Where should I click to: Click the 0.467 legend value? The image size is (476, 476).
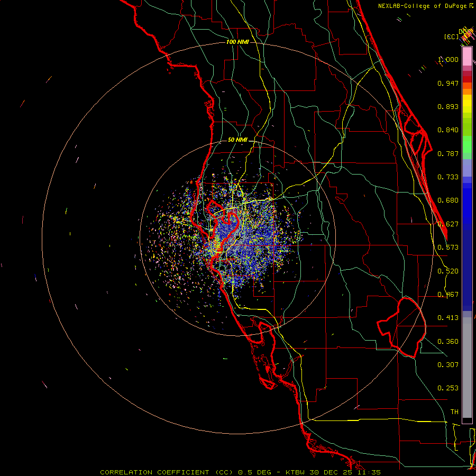pos(448,295)
